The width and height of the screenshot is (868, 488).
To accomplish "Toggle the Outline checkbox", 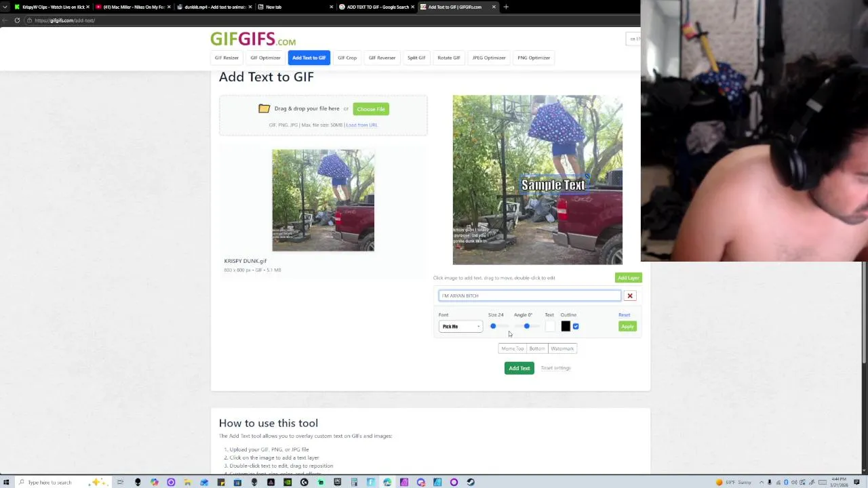I will 576,327.
